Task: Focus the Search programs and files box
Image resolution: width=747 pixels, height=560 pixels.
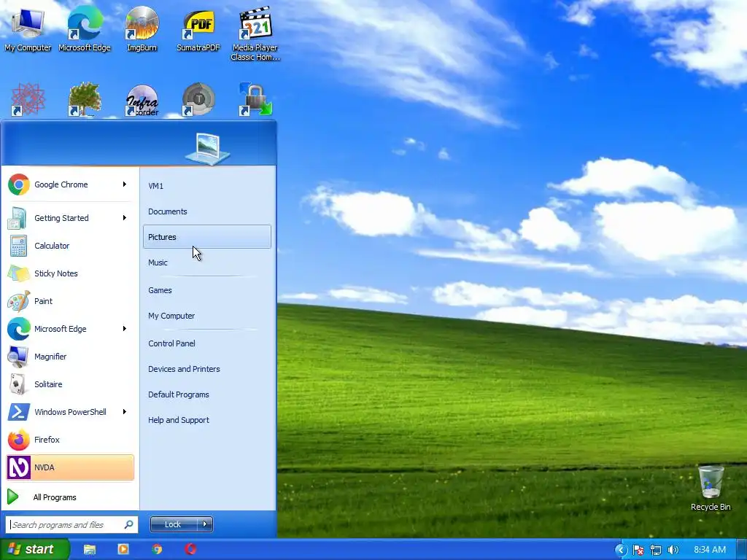Action: [x=71, y=524]
